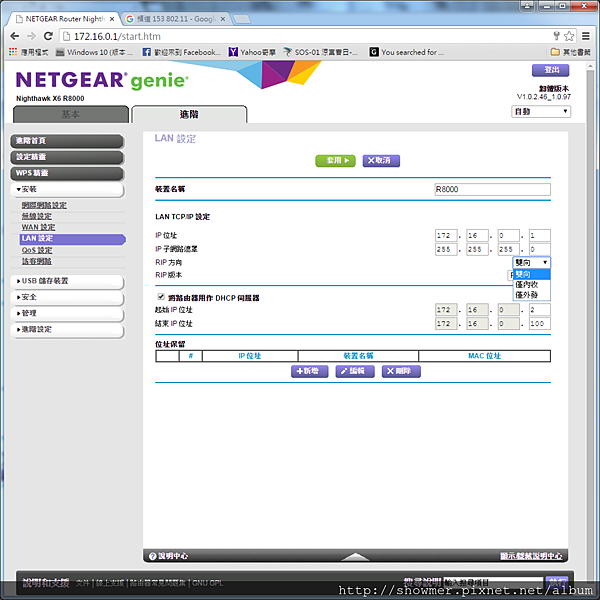The height and width of the screenshot is (600, 600).
Task: Open the WPS Wizard sidebar item
Action: (x=67, y=173)
